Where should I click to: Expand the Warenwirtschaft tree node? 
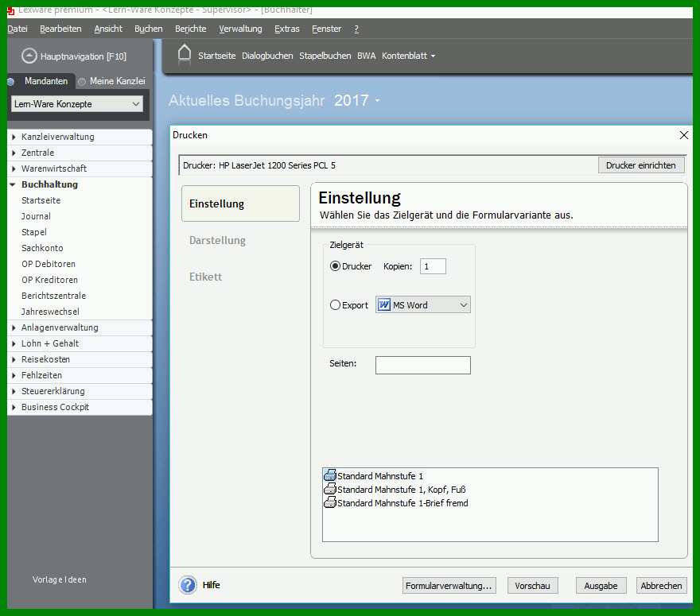pos(14,169)
